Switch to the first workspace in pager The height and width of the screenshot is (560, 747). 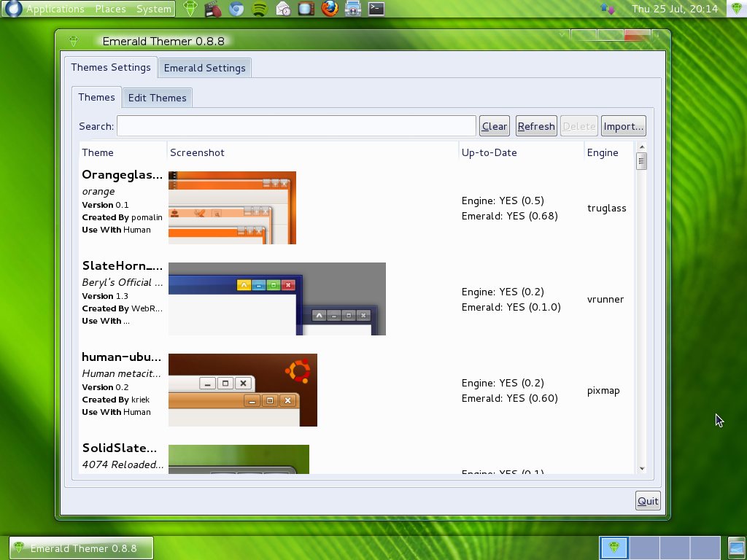614,548
